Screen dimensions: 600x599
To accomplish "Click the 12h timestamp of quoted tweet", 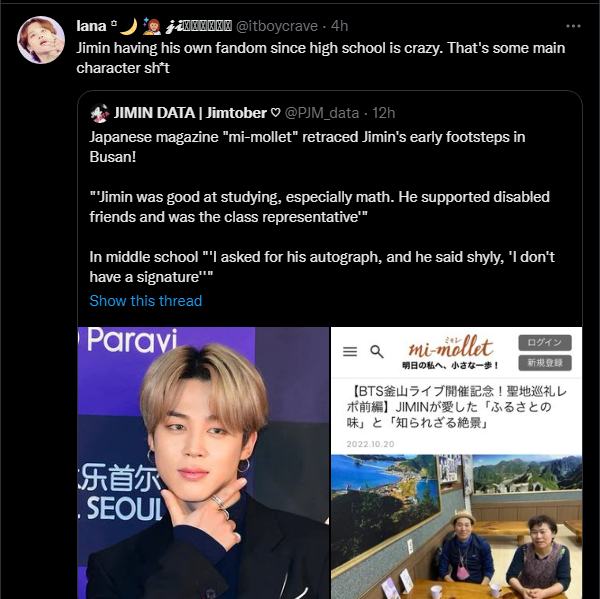I will coord(383,113).
